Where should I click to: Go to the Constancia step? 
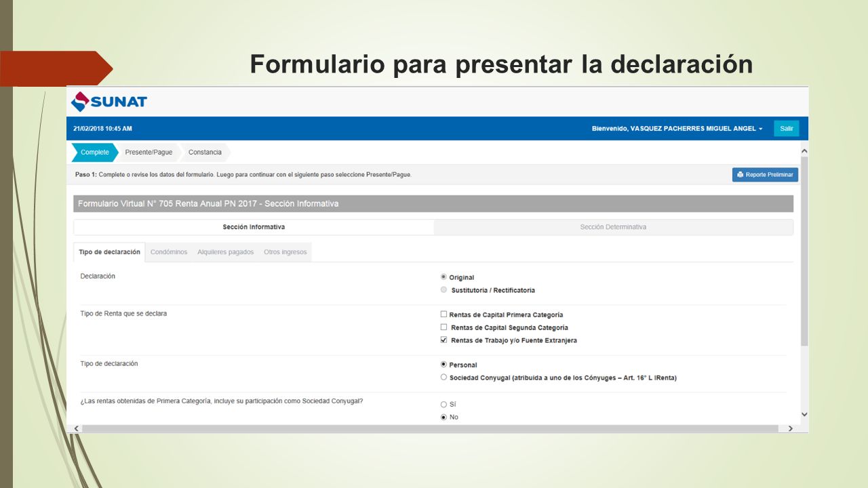coord(205,152)
